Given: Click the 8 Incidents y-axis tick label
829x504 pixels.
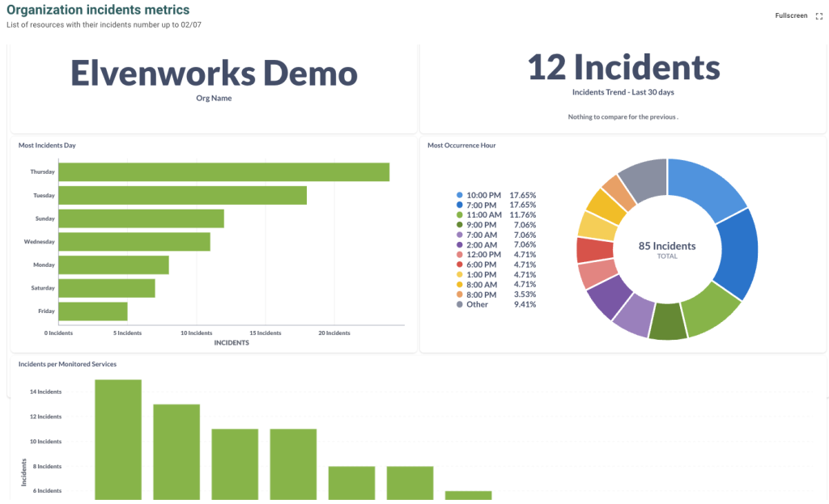Looking at the screenshot, I should 47,467.
